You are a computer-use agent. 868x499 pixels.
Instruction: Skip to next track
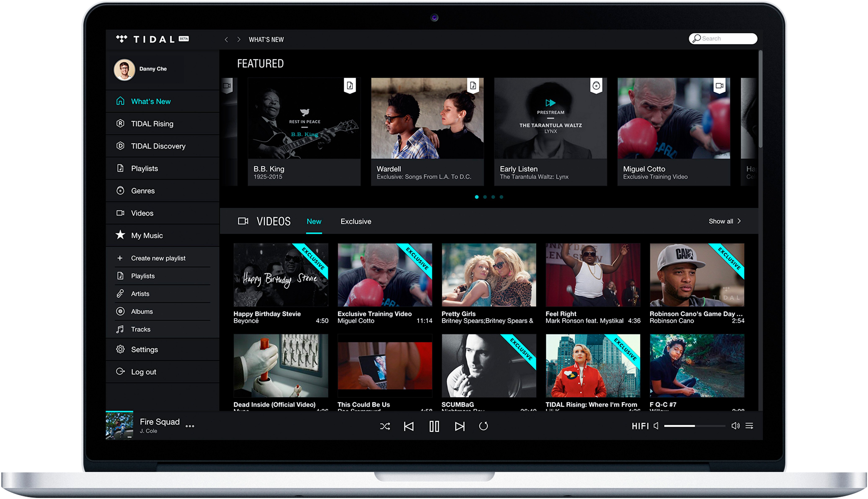[460, 427]
